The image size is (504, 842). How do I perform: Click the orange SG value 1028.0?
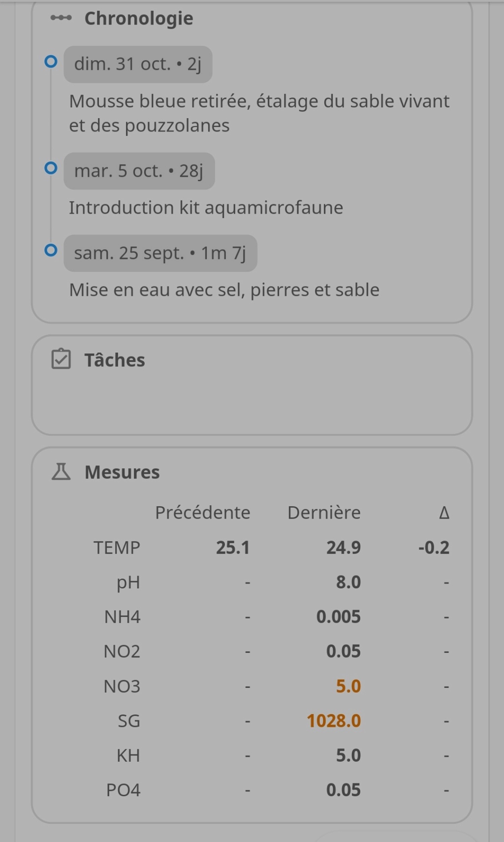pyautogui.click(x=334, y=721)
